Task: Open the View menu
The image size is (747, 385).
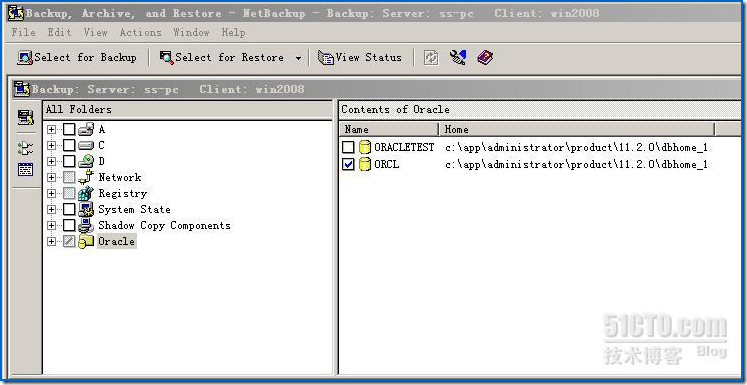Action: [95, 32]
